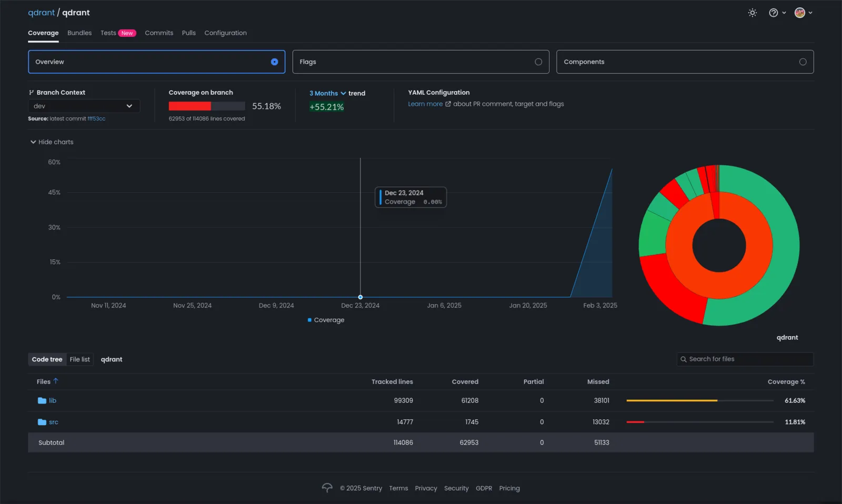
Task: Open the Learn more link
Action: [x=425, y=104]
